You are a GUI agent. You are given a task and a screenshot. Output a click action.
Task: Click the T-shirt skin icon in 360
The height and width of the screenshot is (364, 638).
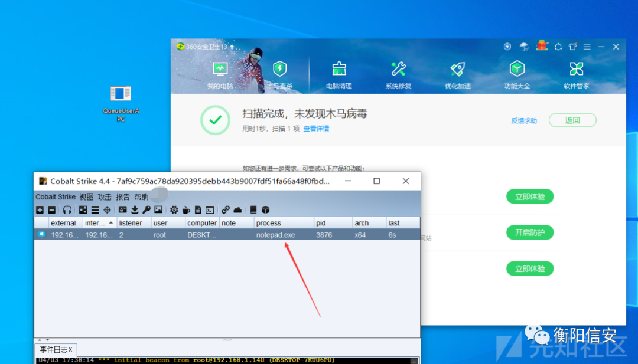point(573,47)
